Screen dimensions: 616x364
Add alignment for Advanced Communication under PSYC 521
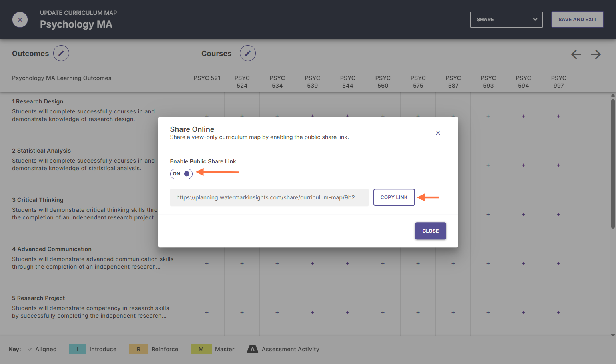coord(207,264)
